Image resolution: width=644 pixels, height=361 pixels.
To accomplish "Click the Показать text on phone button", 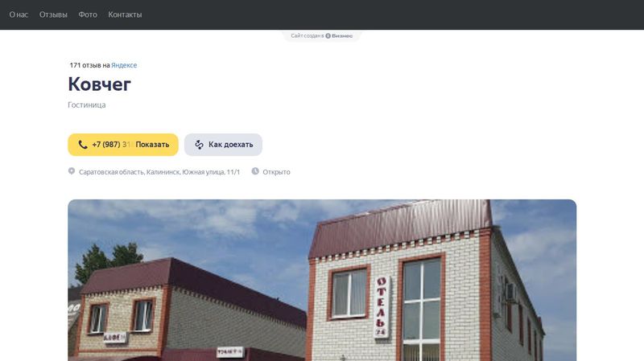I will [x=152, y=145].
